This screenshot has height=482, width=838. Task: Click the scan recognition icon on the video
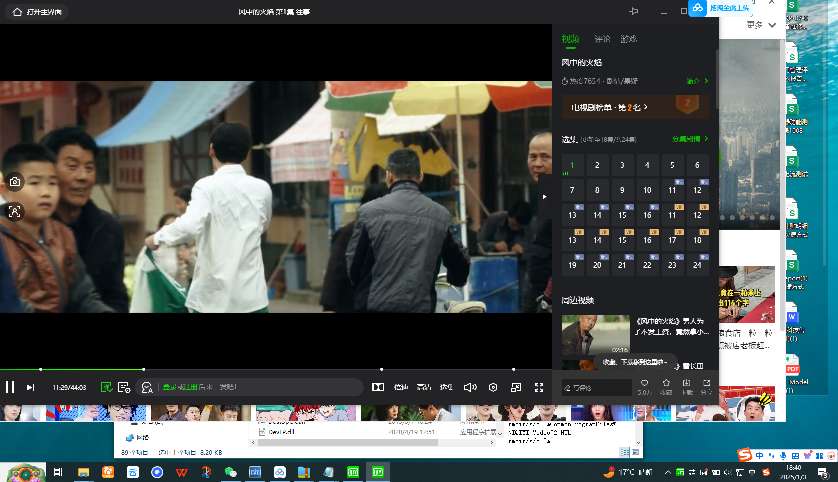pos(14,212)
